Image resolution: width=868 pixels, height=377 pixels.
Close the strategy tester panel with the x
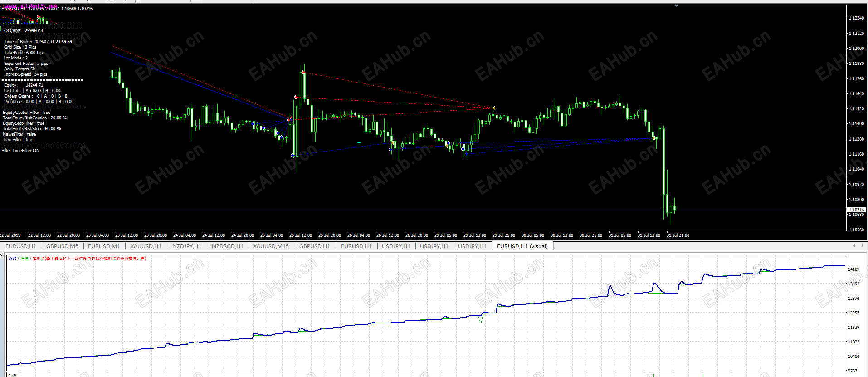(2, 255)
